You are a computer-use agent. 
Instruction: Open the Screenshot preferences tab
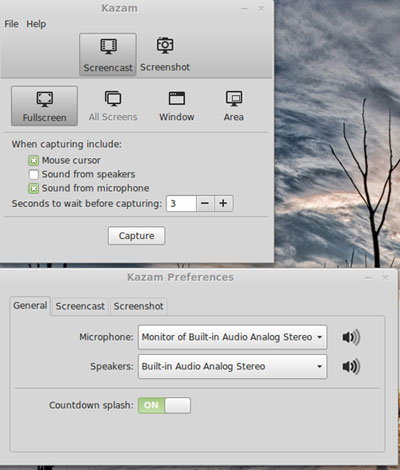[x=138, y=306]
